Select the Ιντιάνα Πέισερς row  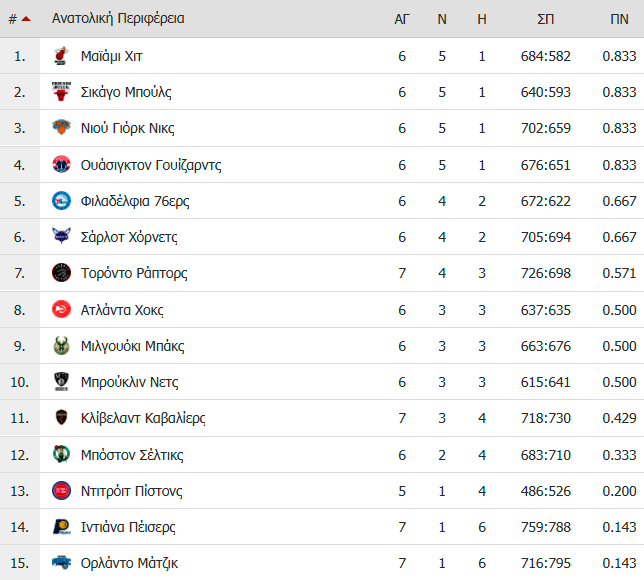pos(322,527)
